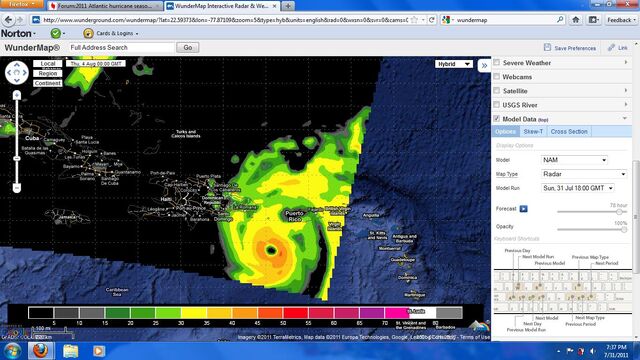Viewport: 640px width, 360px height.
Task: Click the Save Preferences disk icon
Action: [x=547, y=47]
